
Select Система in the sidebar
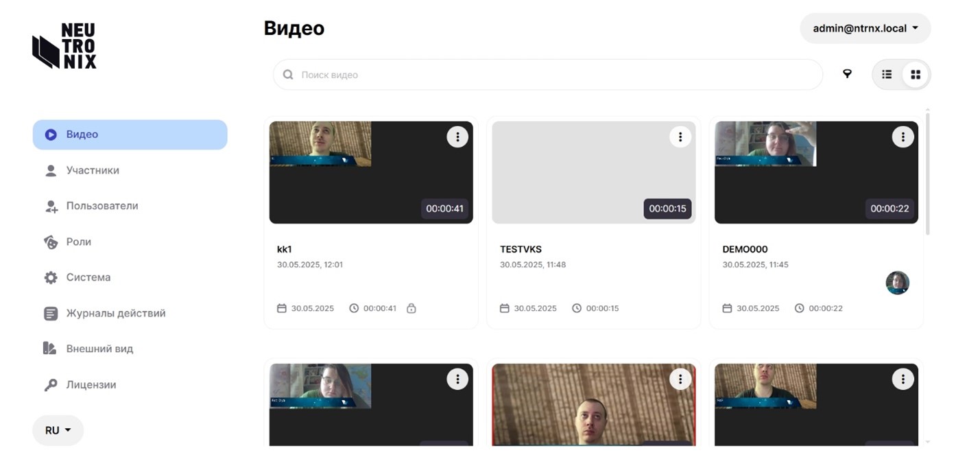[x=88, y=277]
